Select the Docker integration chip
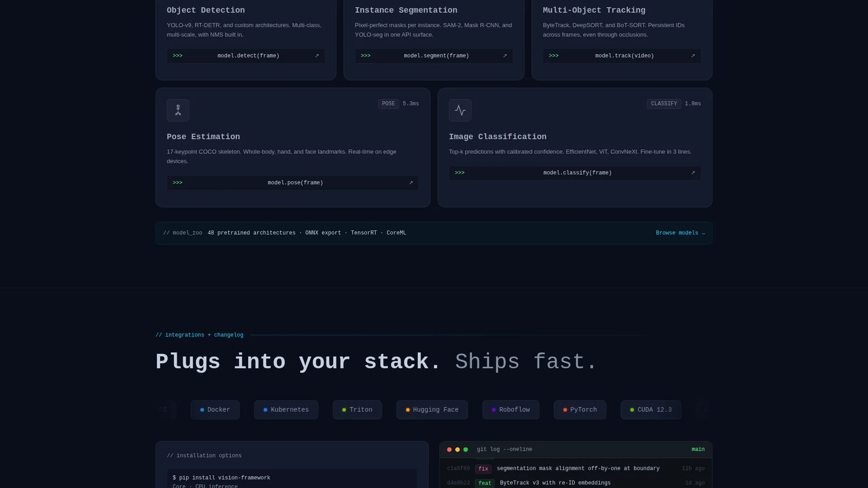 pos(215,410)
